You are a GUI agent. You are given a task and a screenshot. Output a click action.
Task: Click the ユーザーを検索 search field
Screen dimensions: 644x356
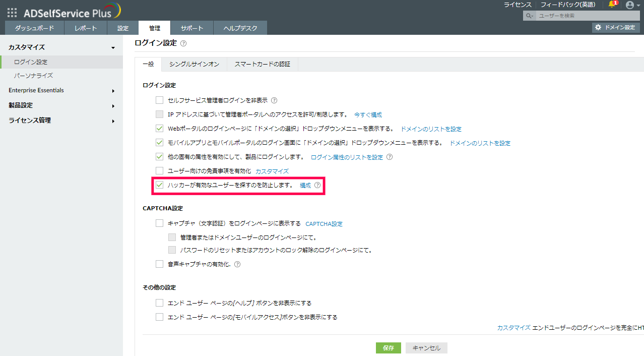point(587,16)
